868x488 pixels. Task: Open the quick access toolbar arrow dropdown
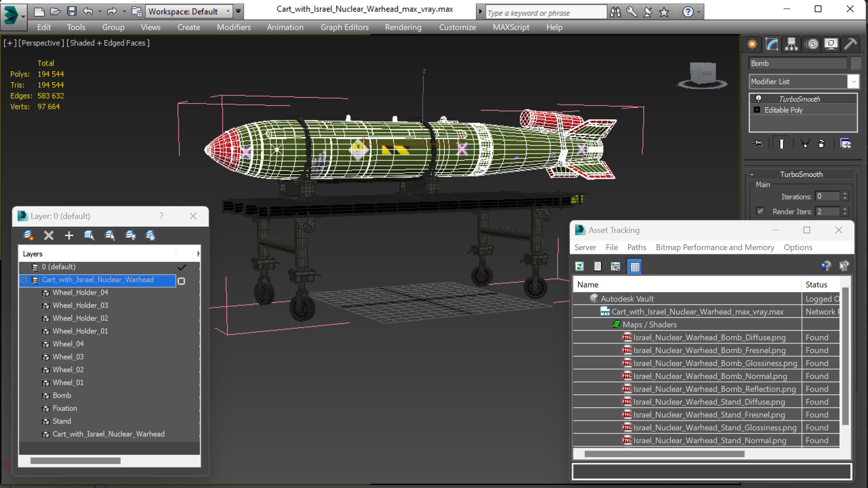click(x=238, y=11)
